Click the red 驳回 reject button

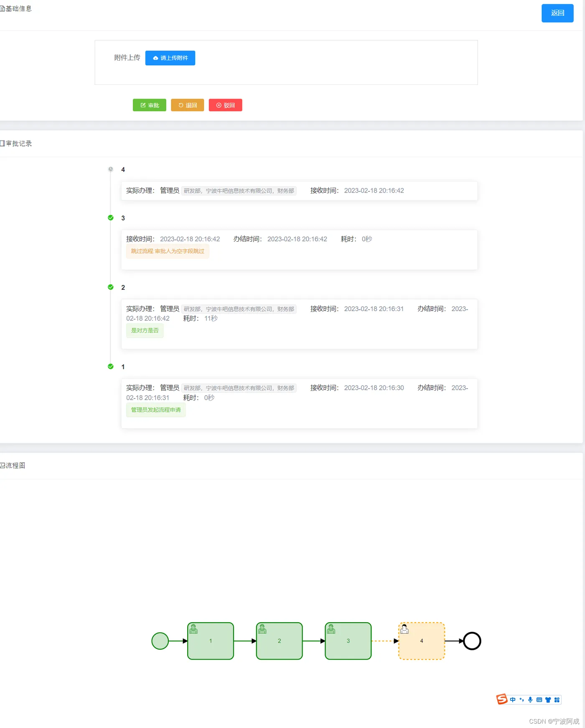click(225, 105)
